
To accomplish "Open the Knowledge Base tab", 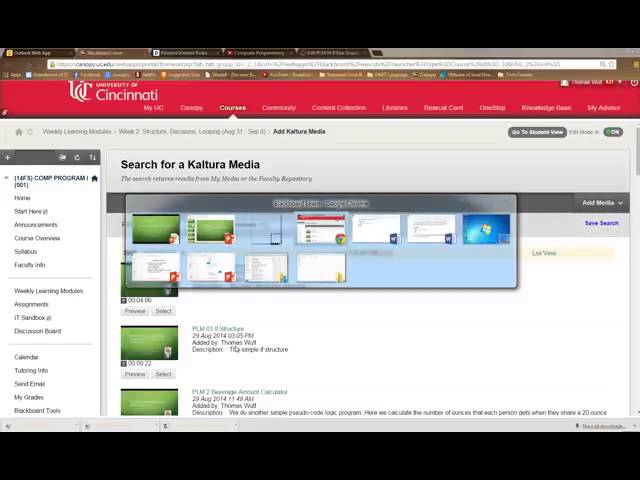I will pyautogui.click(x=546, y=108).
